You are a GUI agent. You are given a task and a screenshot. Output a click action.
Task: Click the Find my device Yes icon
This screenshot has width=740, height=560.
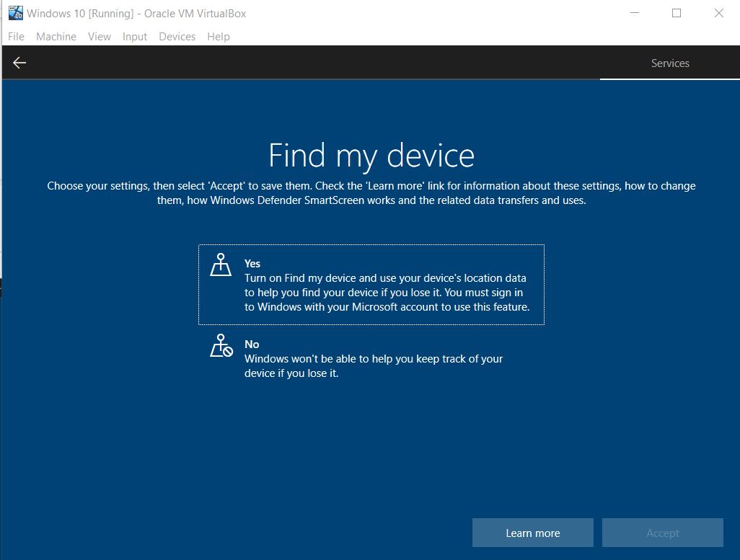click(x=221, y=265)
